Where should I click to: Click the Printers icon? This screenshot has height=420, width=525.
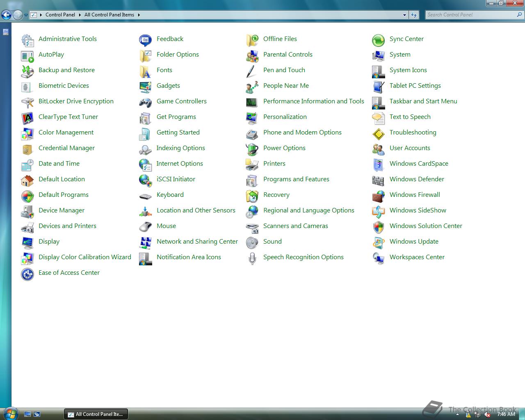252,164
